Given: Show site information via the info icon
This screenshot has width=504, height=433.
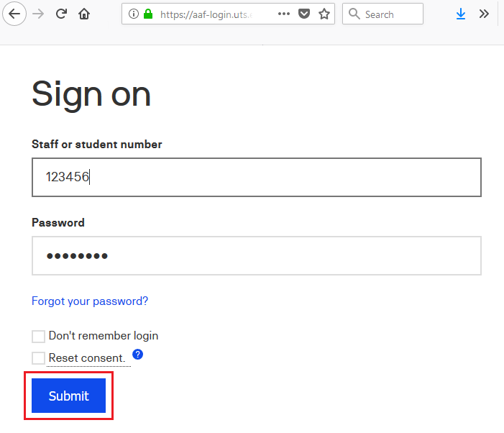Looking at the screenshot, I should 134,14.
